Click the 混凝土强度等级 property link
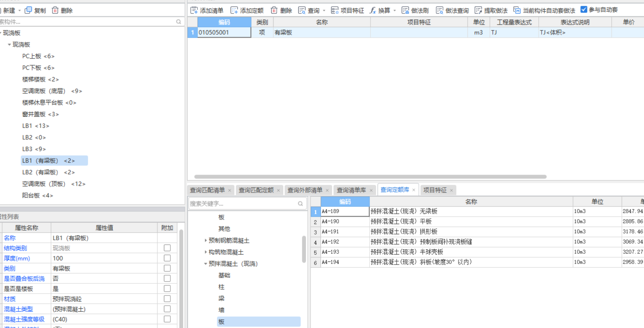Screen dimensions: 644x328 tap(24, 319)
